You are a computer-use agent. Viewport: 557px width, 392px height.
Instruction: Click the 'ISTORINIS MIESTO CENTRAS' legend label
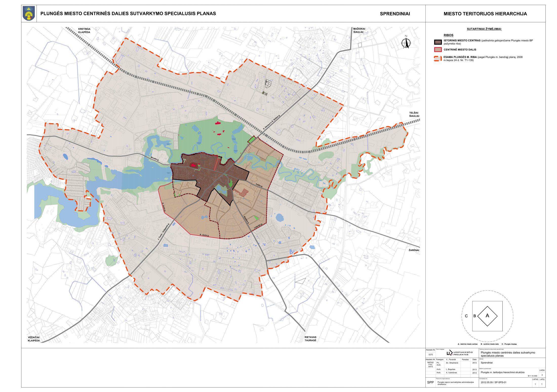point(462,40)
